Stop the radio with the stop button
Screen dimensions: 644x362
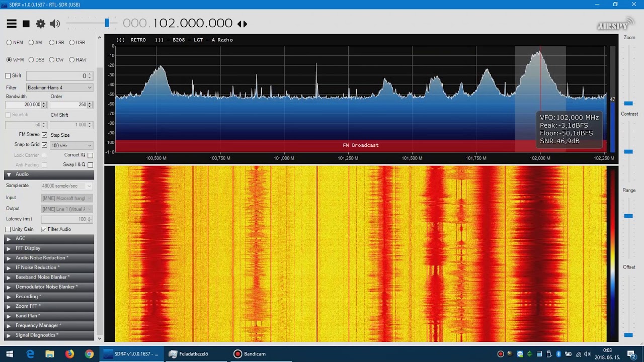[26, 24]
